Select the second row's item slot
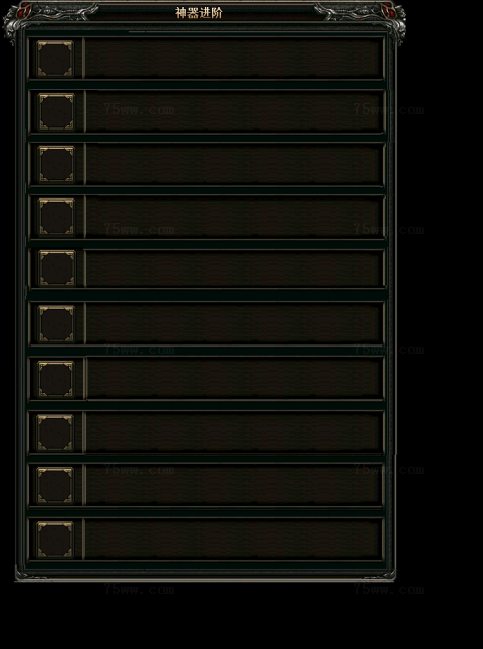Image resolution: width=483 pixels, height=649 pixels. [x=56, y=112]
